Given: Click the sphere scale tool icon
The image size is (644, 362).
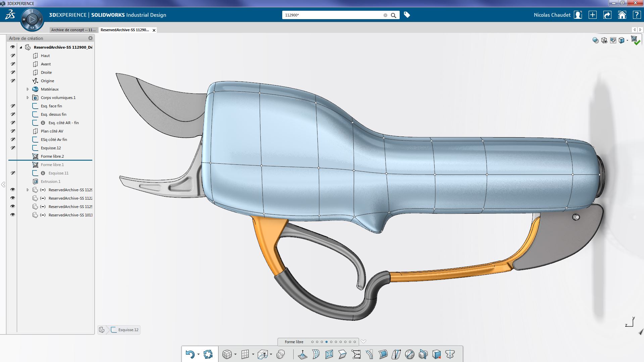Looking at the screenshot, I should click(x=409, y=354).
